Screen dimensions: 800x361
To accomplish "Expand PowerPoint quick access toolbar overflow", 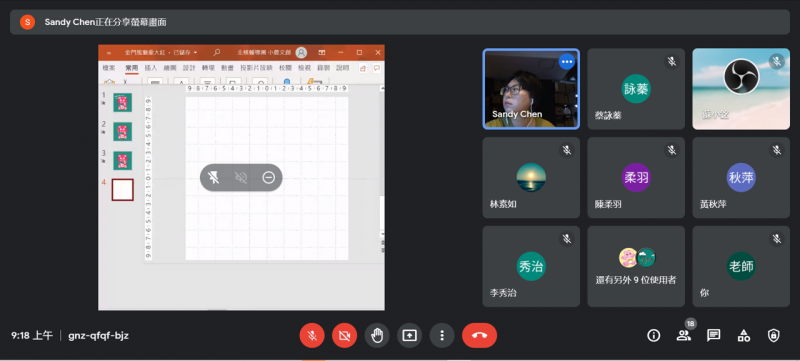I will pos(109,52).
